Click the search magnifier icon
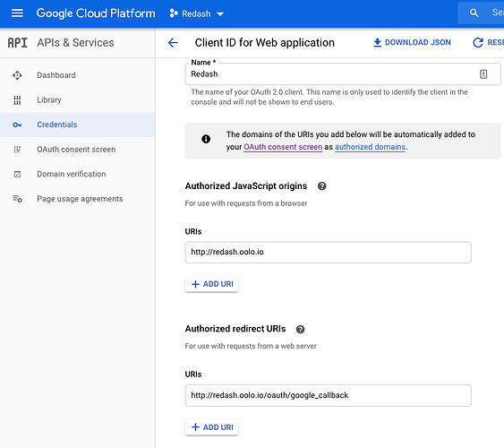 (x=474, y=13)
